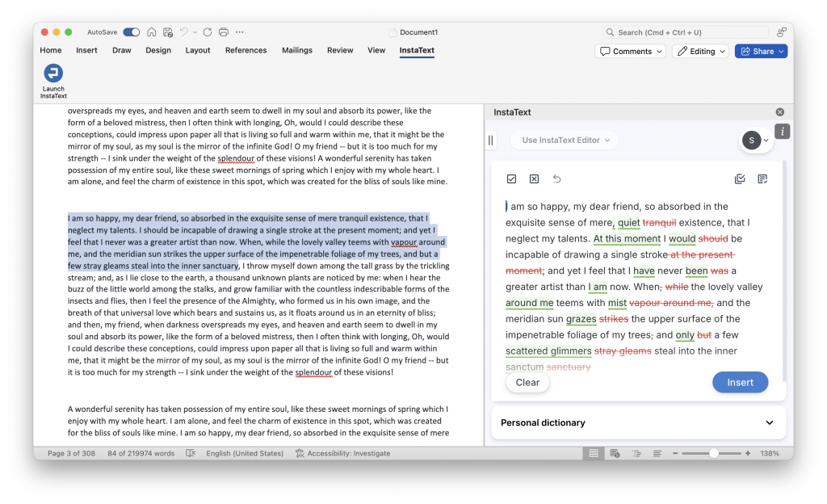Open the Use InstaText Editor dropdown

pyautogui.click(x=565, y=141)
